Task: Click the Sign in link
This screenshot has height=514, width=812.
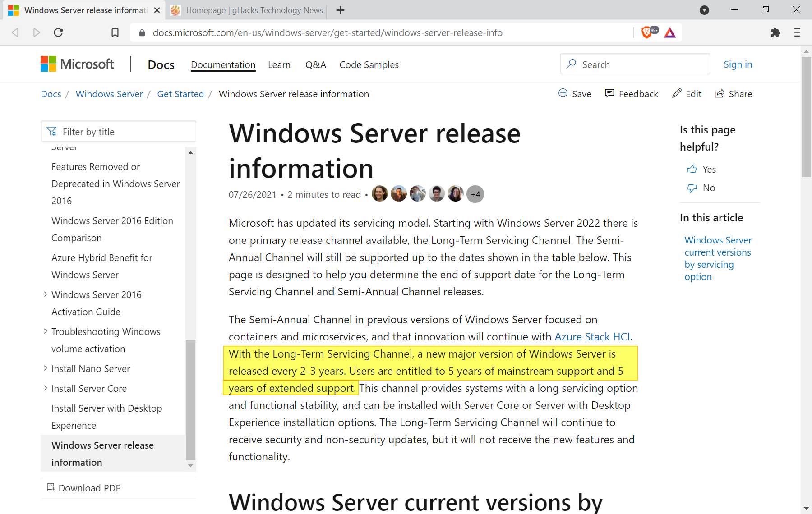Action: [x=738, y=64]
